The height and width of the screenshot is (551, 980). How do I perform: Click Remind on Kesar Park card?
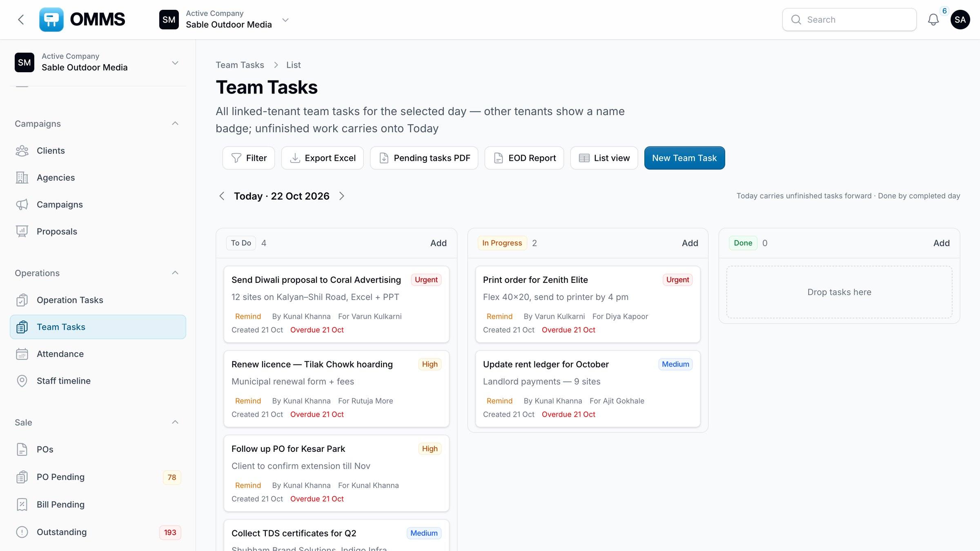(248, 485)
